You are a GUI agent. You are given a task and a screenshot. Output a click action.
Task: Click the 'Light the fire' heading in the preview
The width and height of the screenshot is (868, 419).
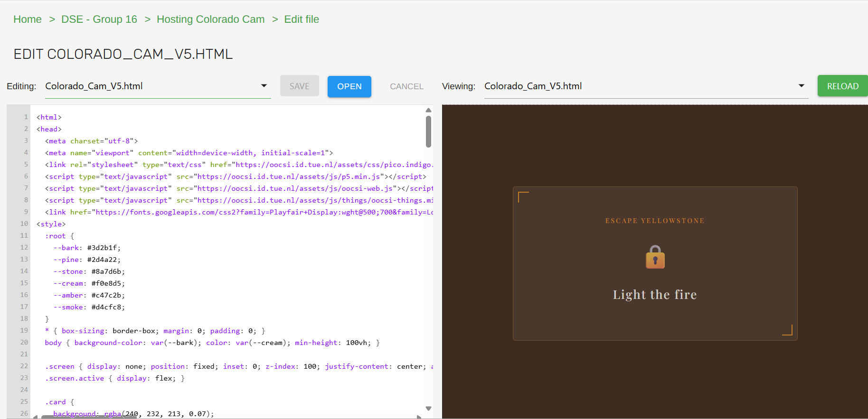click(655, 295)
